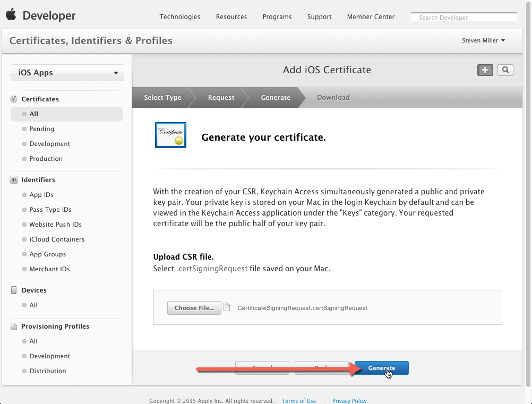Click the Devices section heading
The width and height of the screenshot is (532, 404).
pyautogui.click(x=34, y=290)
